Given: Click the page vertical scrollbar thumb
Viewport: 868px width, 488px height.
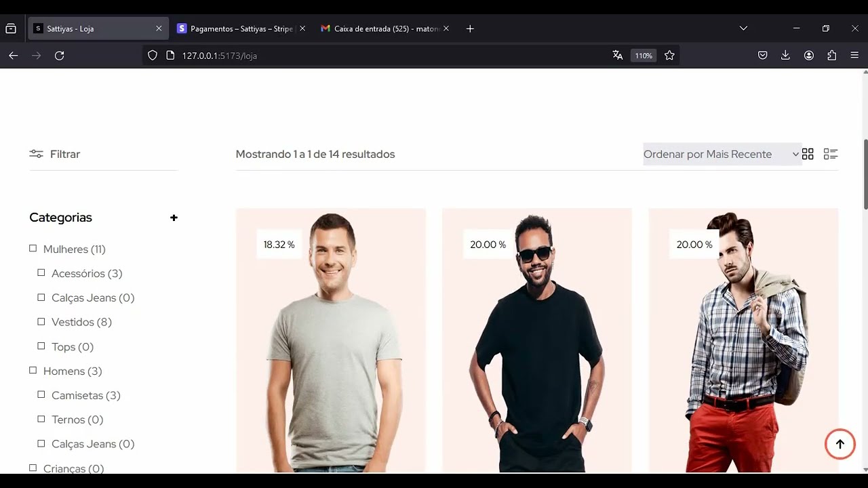Looking at the screenshot, I should pos(865,174).
